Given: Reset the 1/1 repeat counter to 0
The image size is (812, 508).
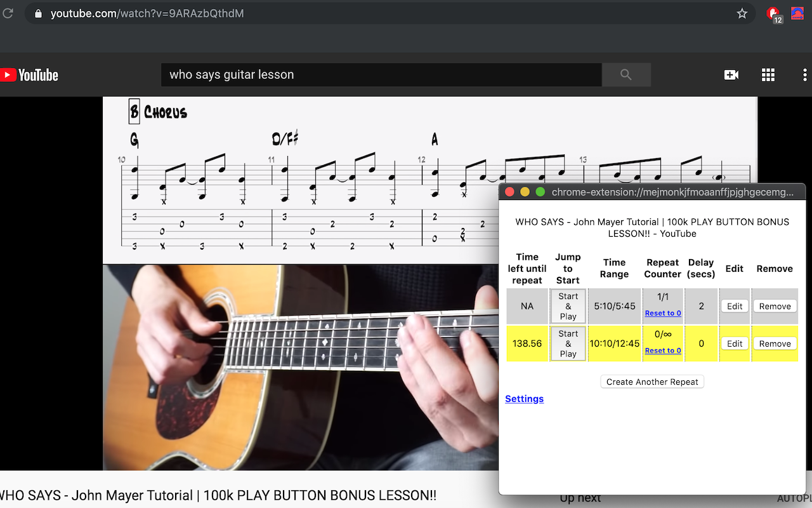Looking at the screenshot, I should click(x=663, y=313).
